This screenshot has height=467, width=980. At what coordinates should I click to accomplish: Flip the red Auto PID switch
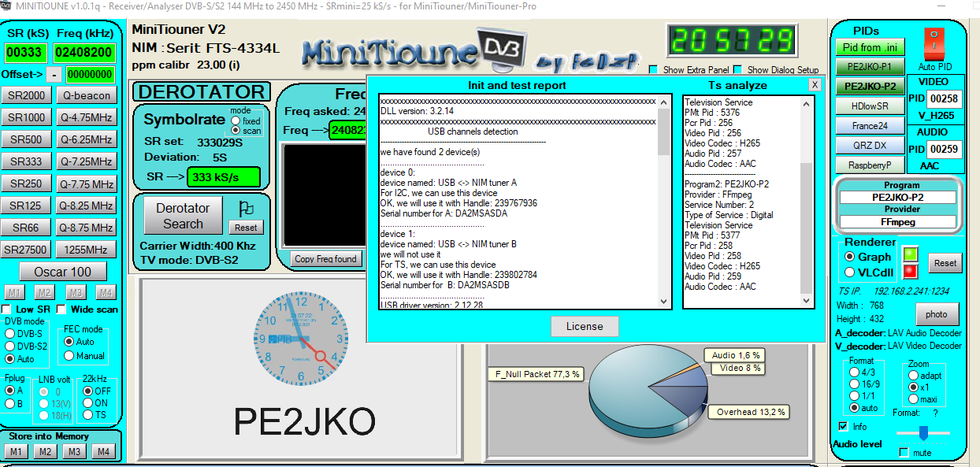coord(934,44)
